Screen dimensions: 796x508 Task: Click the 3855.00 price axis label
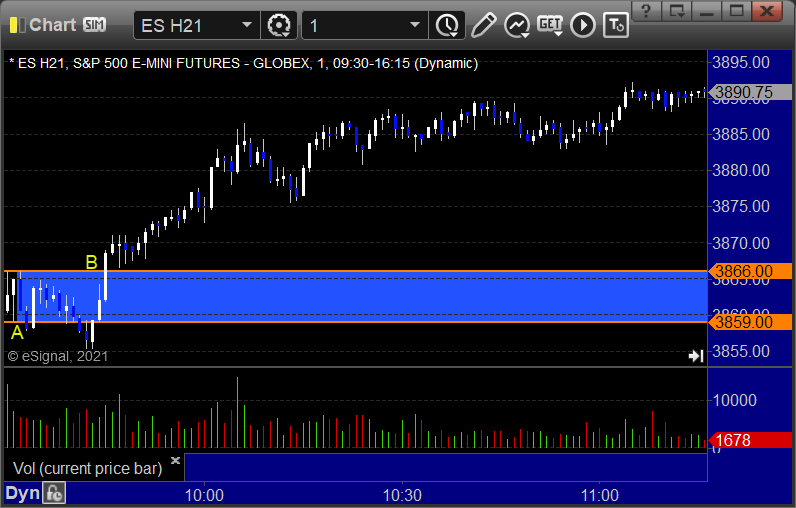tap(741, 351)
